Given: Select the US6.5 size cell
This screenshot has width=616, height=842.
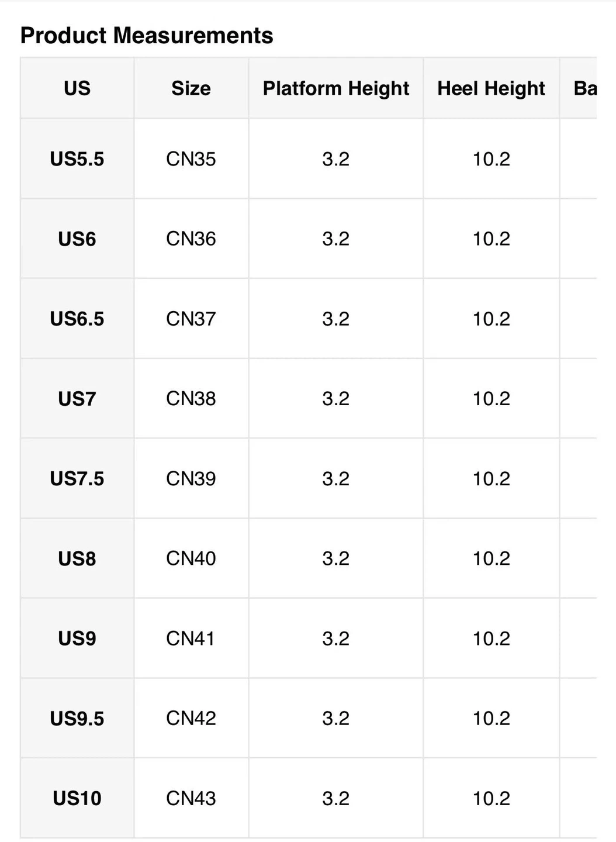Looking at the screenshot, I should 77,319.
